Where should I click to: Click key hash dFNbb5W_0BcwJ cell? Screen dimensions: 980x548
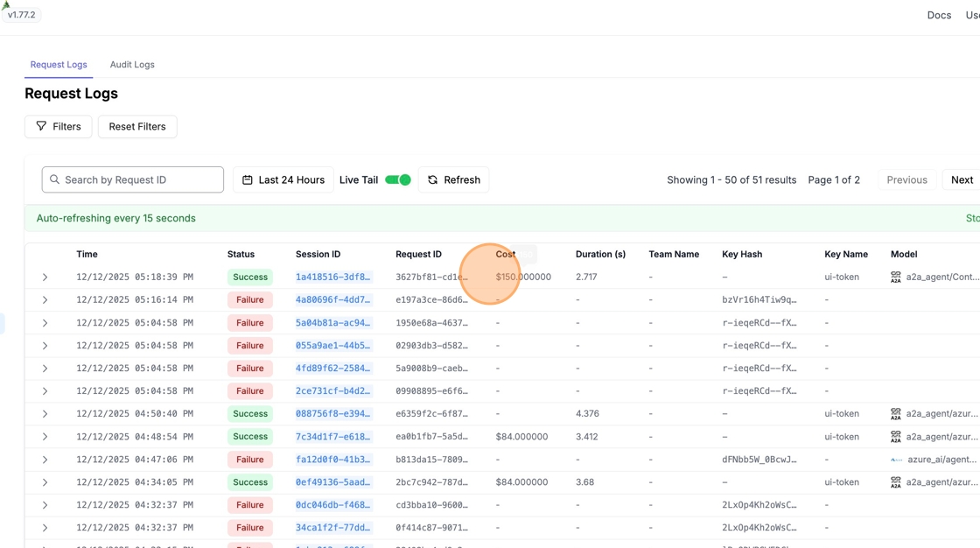tap(759, 460)
